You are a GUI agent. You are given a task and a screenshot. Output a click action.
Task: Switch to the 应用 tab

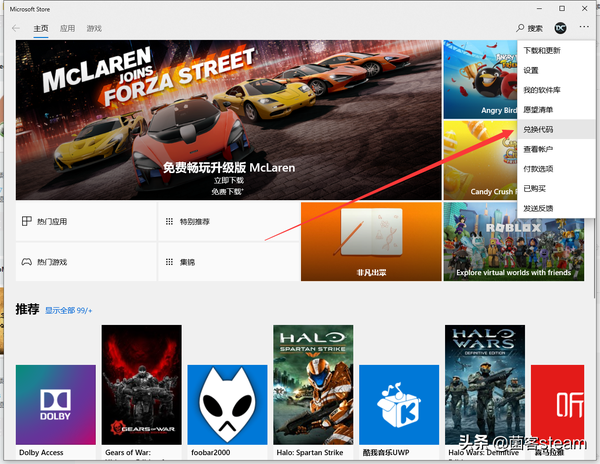tap(67, 28)
